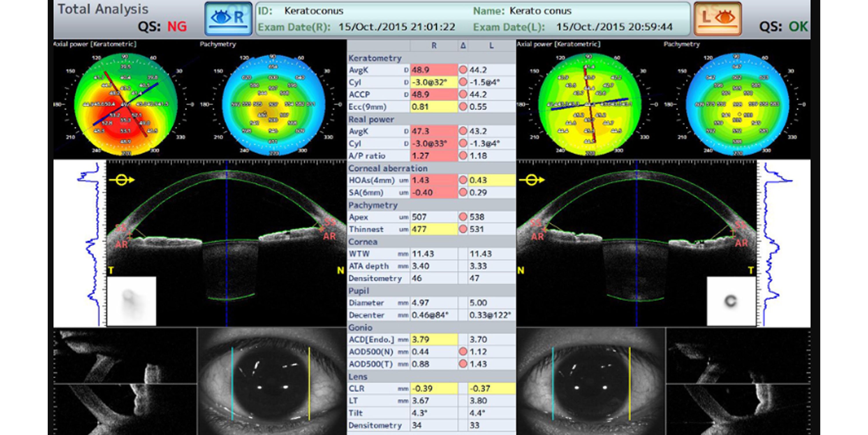Click right eye scan direction arrow icon
This screenshot has height=435, width=868.
click(x=122, y=180)
